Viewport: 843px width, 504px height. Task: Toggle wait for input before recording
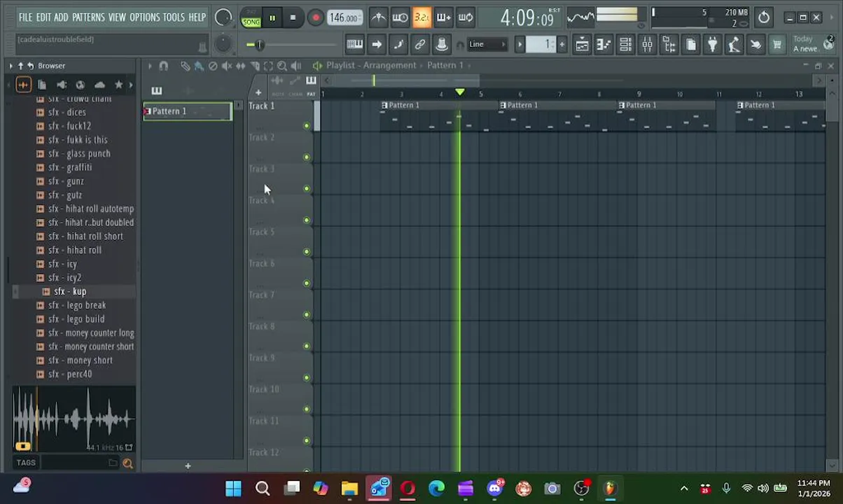tap(400, 17)
